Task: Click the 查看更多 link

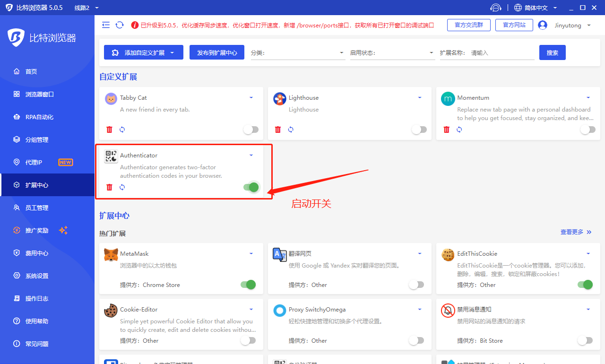Action: click(576, 232)
